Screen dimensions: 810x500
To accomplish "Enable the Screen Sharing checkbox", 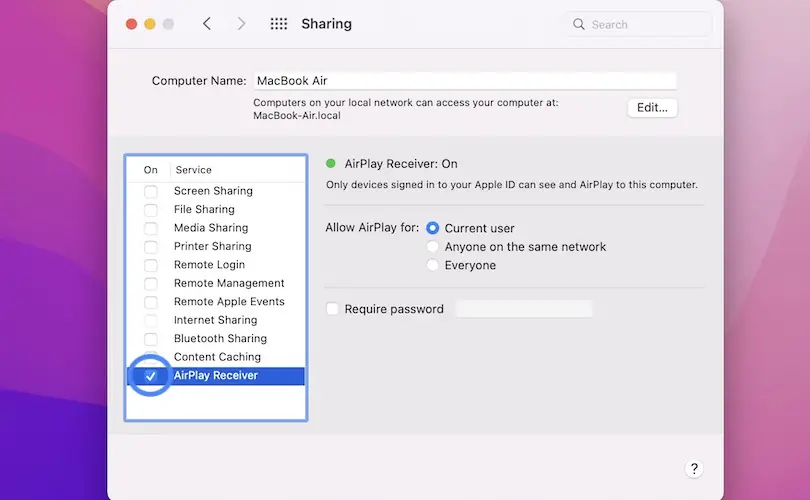I will point(151,191).
